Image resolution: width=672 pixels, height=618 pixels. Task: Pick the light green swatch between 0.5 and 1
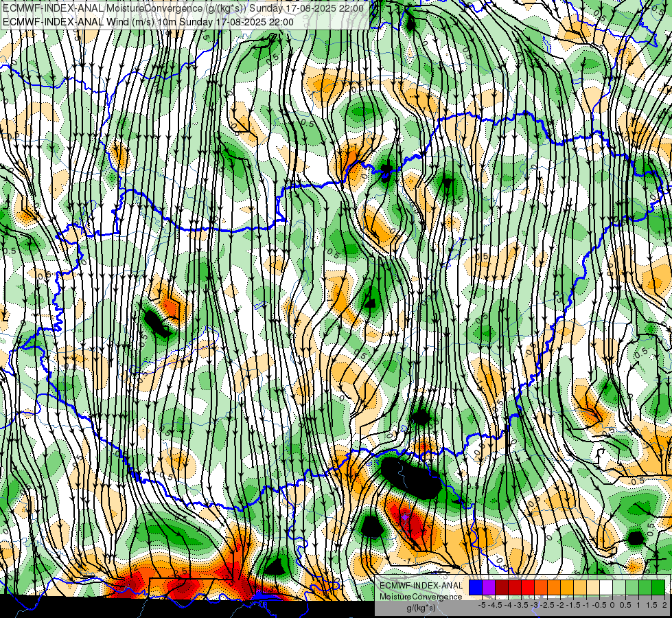pos(633,587)
